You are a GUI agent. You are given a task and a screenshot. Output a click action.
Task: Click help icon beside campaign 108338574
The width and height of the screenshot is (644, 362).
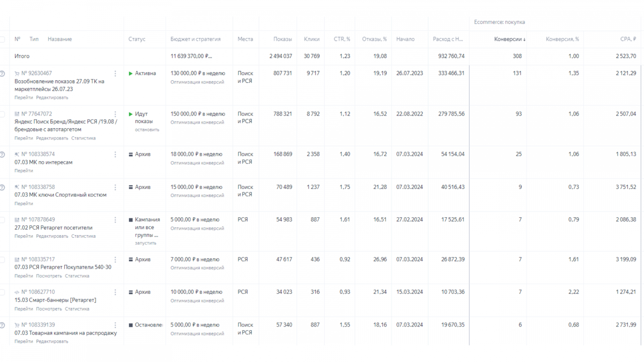2,154
